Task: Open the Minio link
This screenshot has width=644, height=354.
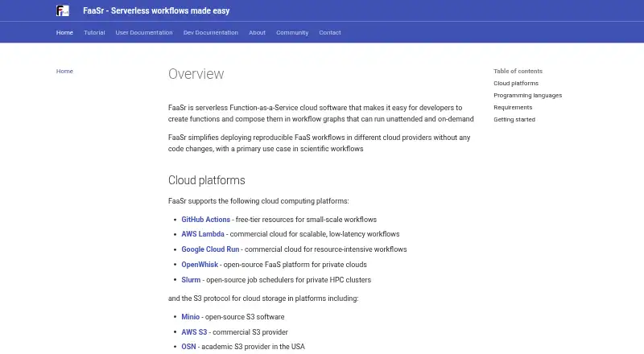Action: (191, 317)
